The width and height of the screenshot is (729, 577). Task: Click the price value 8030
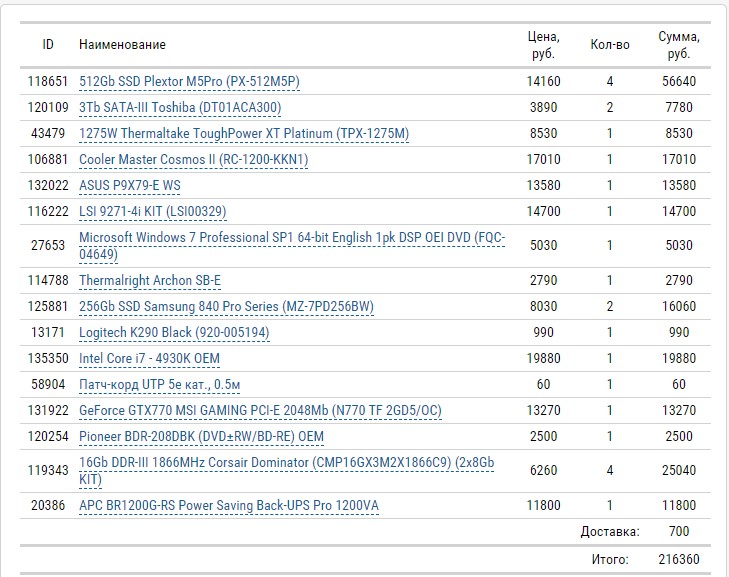tap(543, 306)
